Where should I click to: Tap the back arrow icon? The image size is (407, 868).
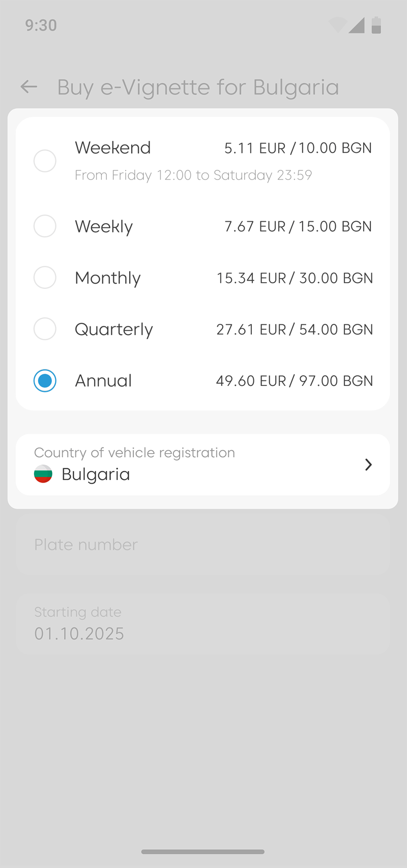tap(29, 87)
